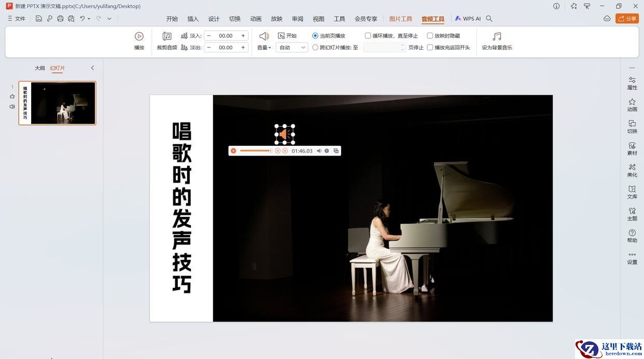Click the orange speaker audio object on slide
644x359 pixels.
point(285,134)
